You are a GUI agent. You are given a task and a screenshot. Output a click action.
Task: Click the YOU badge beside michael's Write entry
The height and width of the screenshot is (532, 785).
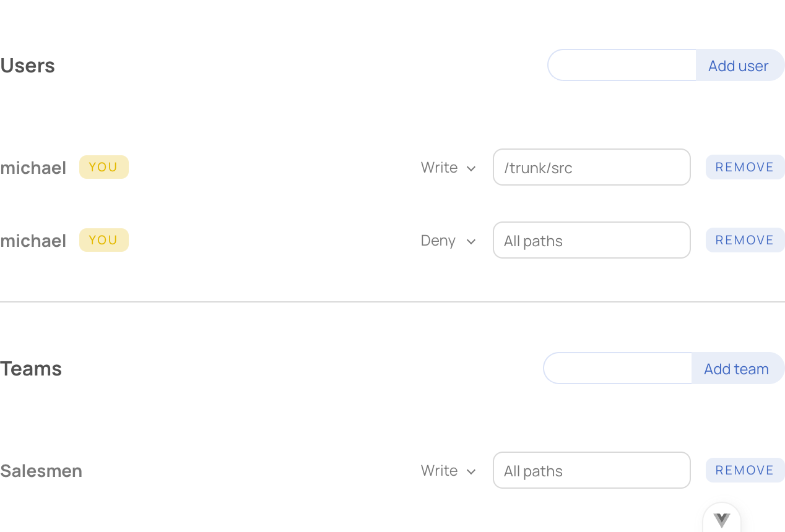(x=104, y=167)
